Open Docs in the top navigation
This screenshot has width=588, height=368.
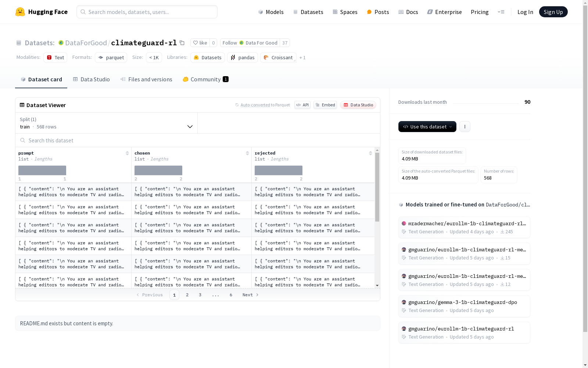[x=408, y=12]
